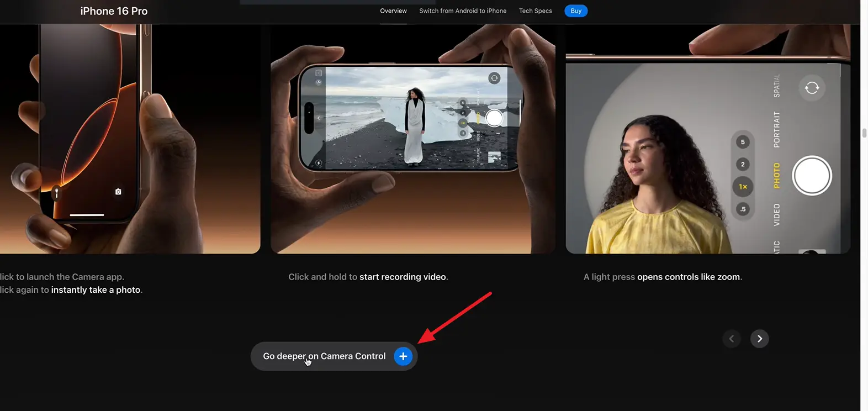Go to the next gallery slide arrow

759,339
